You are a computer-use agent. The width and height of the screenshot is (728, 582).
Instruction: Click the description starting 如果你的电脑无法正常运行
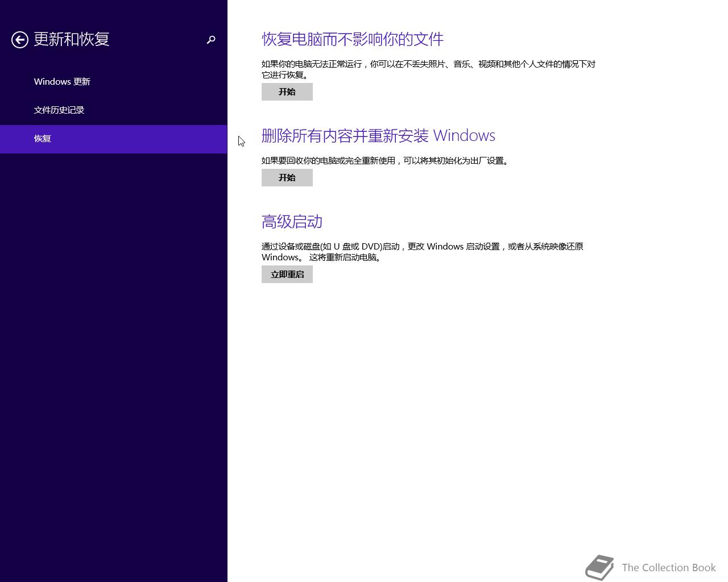tap(428, 69)
